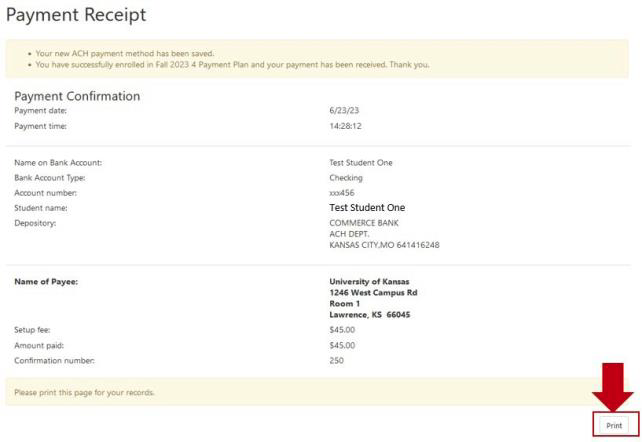Click the Print button
642x442 pixels.
[613, 425]
